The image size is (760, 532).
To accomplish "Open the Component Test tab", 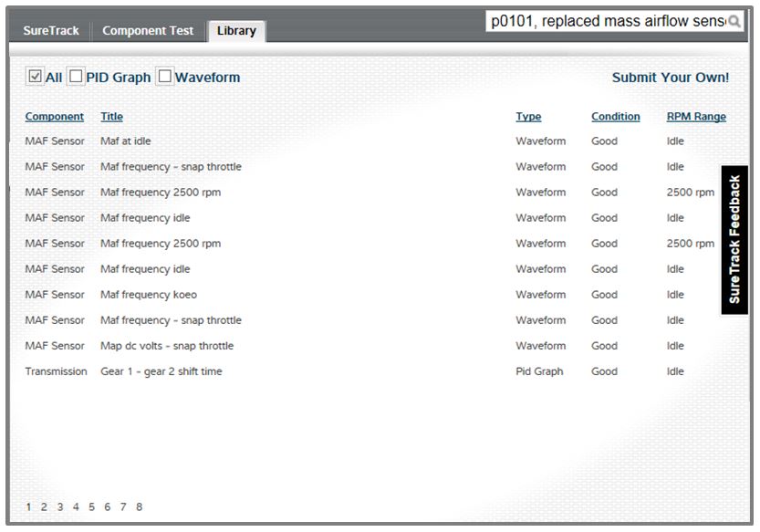I will tap(148, 30).
